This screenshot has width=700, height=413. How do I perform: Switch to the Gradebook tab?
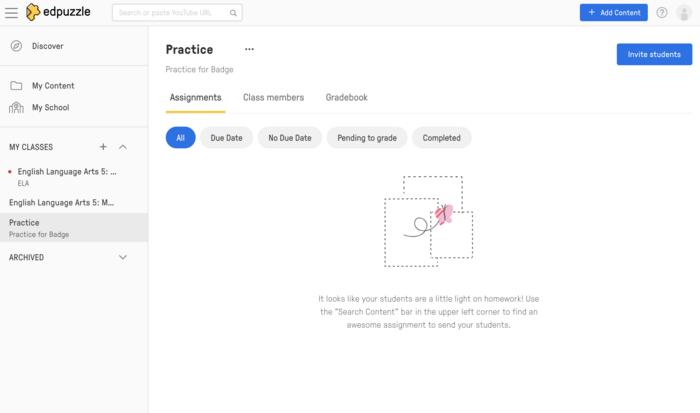(x=346, y=98)
